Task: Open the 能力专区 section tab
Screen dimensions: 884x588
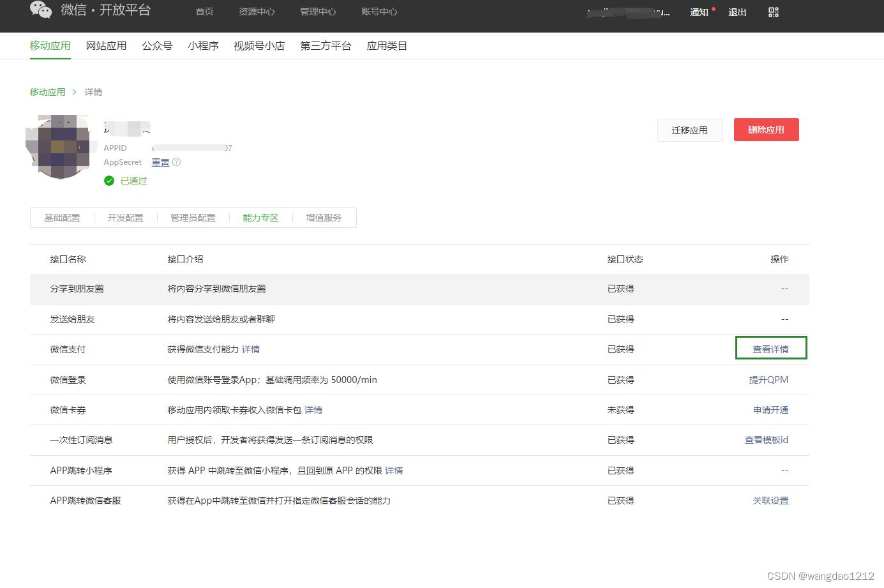Action: 260,218
